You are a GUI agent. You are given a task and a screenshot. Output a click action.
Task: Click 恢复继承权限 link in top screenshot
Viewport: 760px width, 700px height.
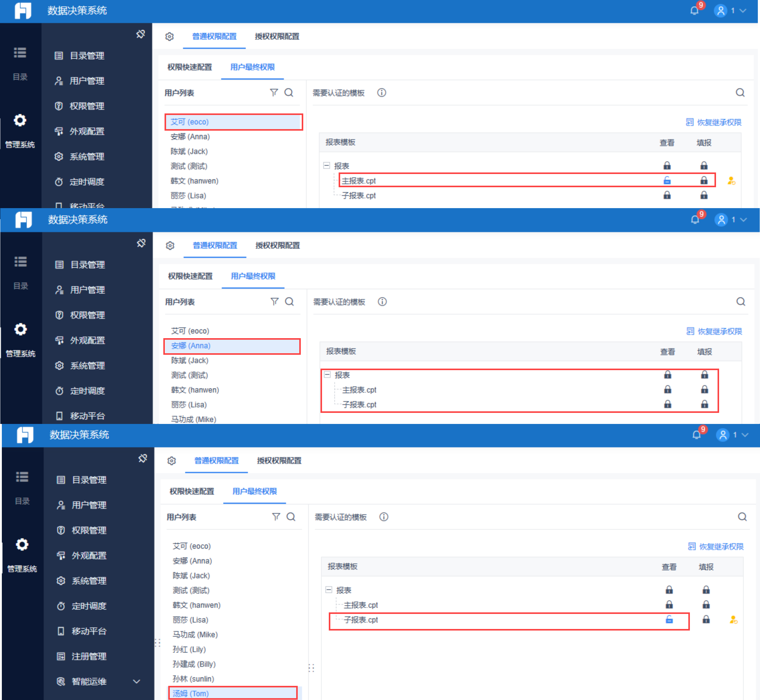tap(714, 122)
